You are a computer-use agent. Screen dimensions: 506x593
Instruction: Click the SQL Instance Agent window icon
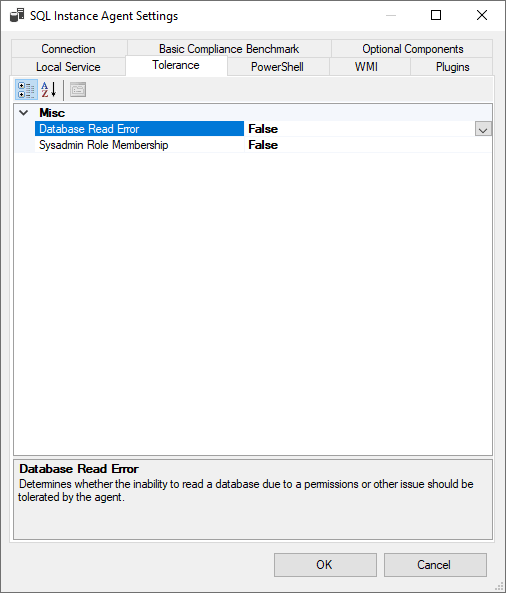pyautogui.click(x=17, y=16)
